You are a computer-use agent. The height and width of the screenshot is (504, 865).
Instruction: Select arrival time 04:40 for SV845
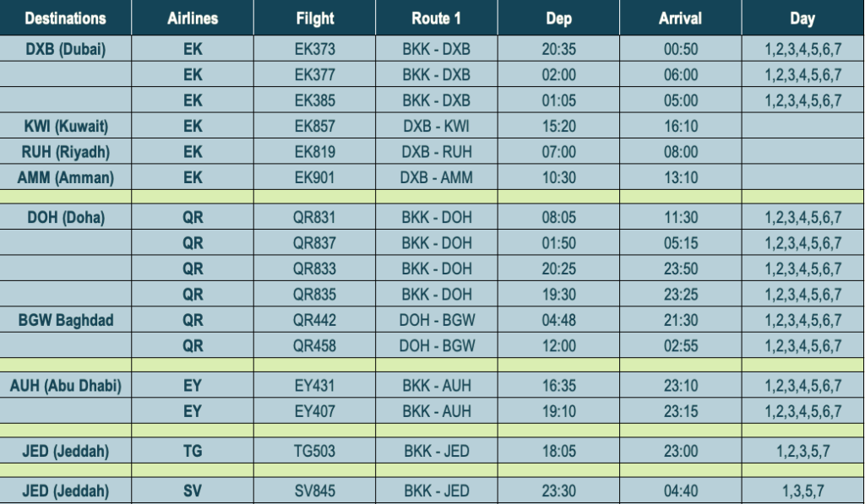(x=680, y=490)
